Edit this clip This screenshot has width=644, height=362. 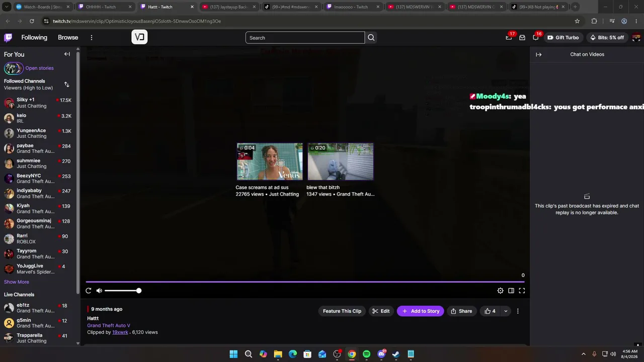coord(381,311)
